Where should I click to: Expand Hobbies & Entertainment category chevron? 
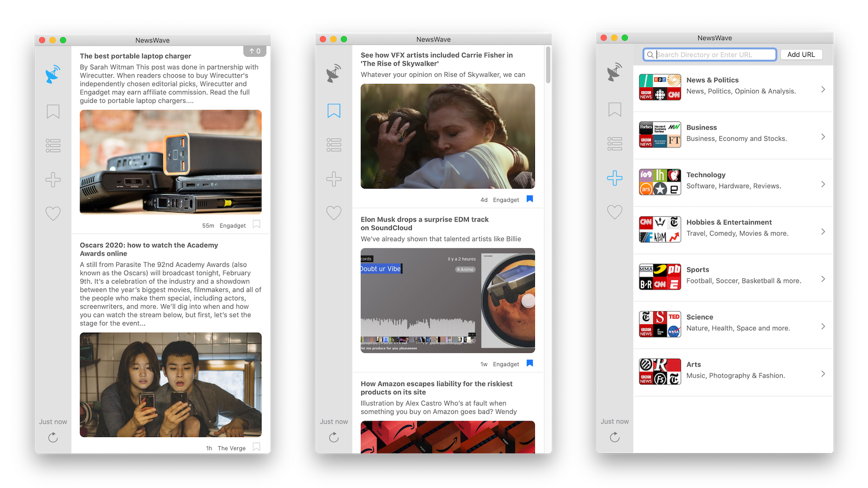click(x=823, y=232)
